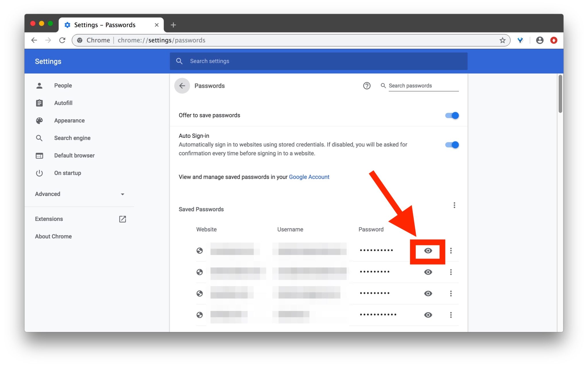Show the first saved password
The height and width of the screenshot is (367, 588).
(x=428, y=251)
